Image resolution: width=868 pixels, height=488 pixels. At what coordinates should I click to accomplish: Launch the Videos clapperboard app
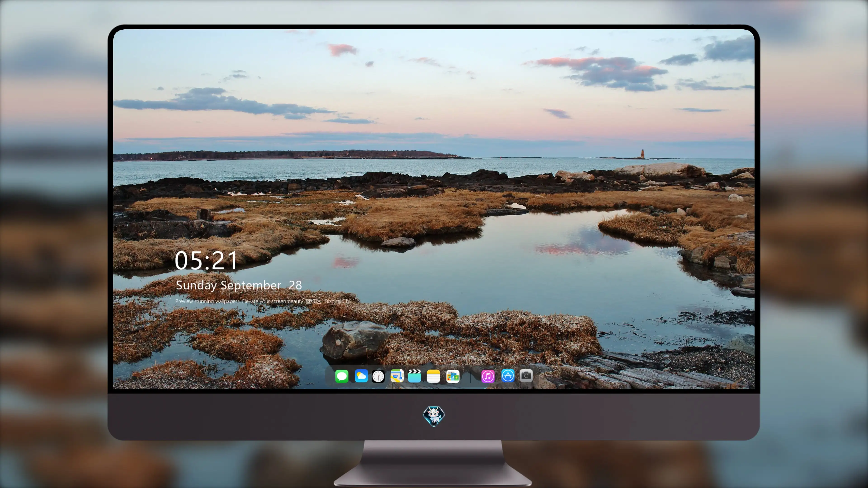click(x=415, y=376)
